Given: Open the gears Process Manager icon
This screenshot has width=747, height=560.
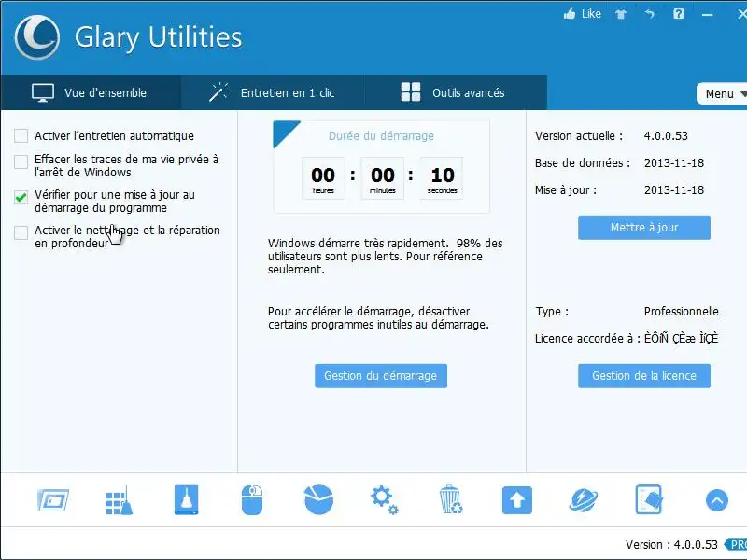Looking at the screenshot, I should click(x=385, y=500).
